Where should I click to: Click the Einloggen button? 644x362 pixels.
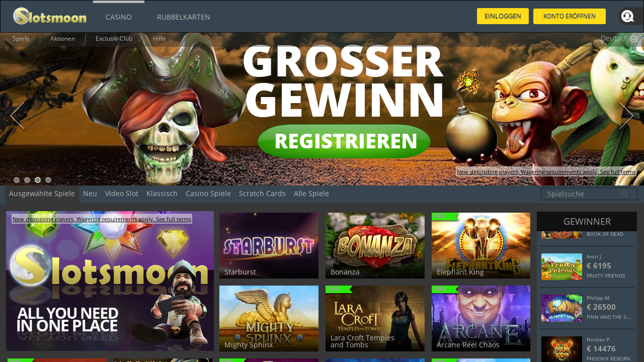[x=503, y=16]
